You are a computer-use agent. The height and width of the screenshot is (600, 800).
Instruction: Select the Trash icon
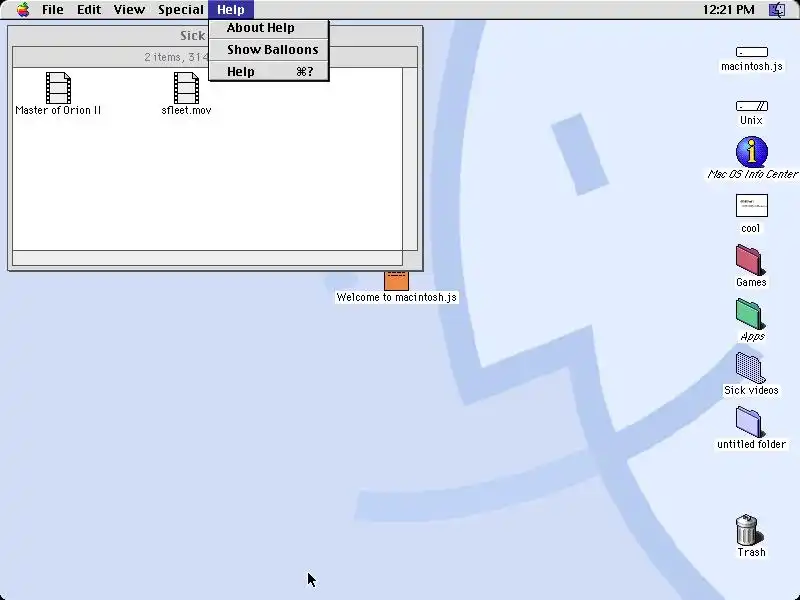[x=748, y=530]
